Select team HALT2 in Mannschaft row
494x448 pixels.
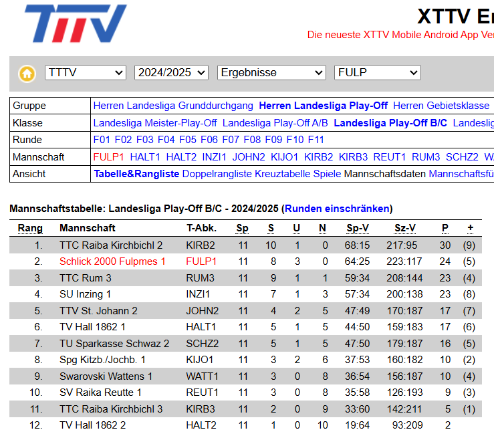click(181, 157)
